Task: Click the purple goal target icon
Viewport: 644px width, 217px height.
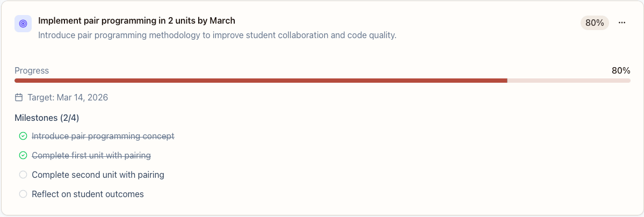Action: [x=23, y=24]
